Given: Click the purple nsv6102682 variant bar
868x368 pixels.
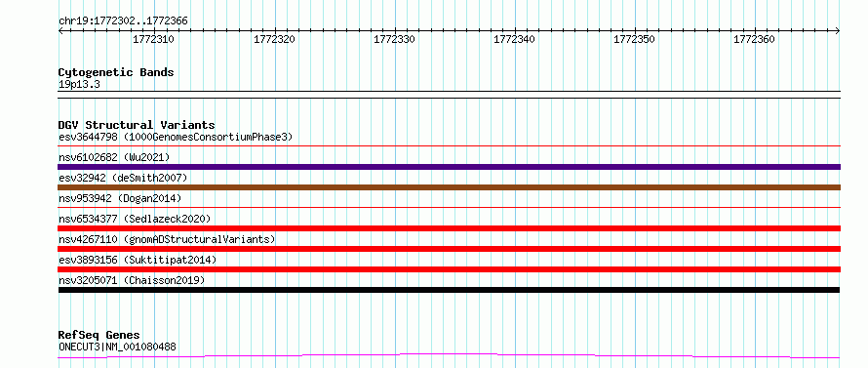Looking at the screenshot, I should [x=449, y=167].
